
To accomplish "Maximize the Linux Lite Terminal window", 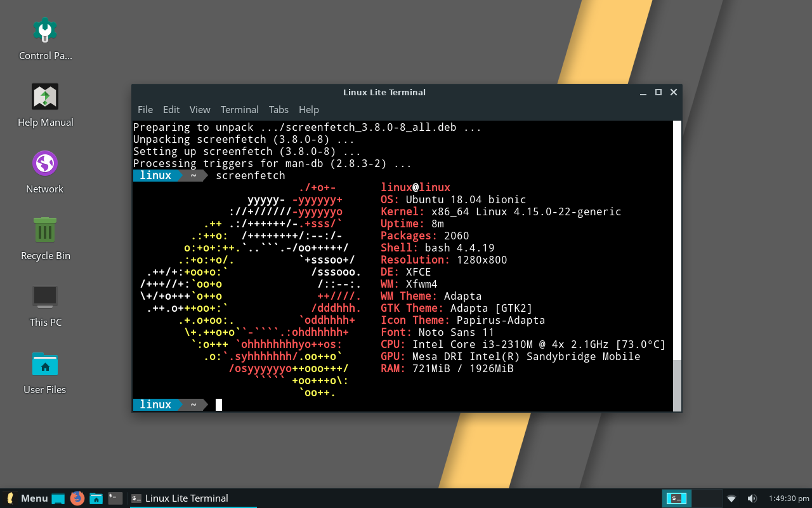I will point(658,93).
